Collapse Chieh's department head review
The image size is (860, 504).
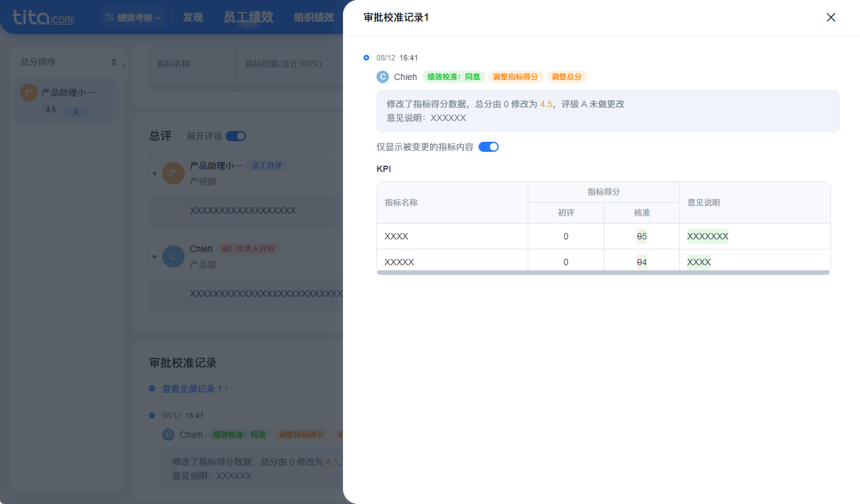(154, 256)
